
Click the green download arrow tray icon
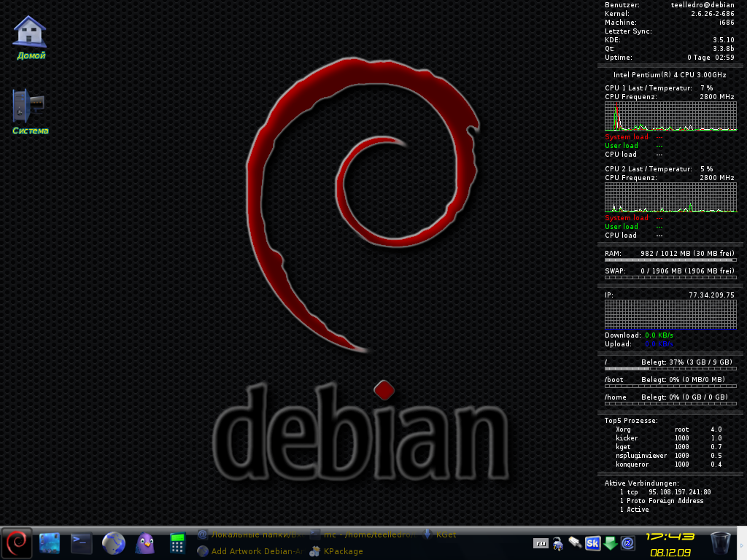(611, 543)
